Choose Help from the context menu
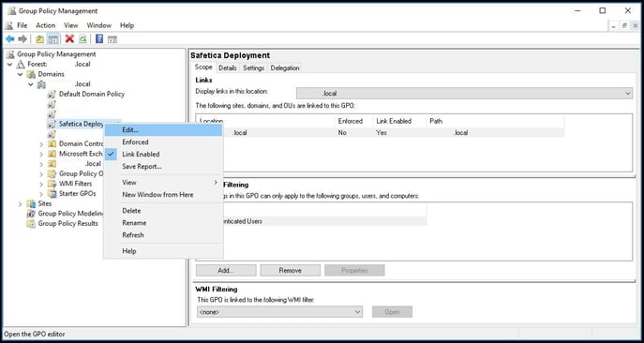The image size is (644, 343). 163,251
